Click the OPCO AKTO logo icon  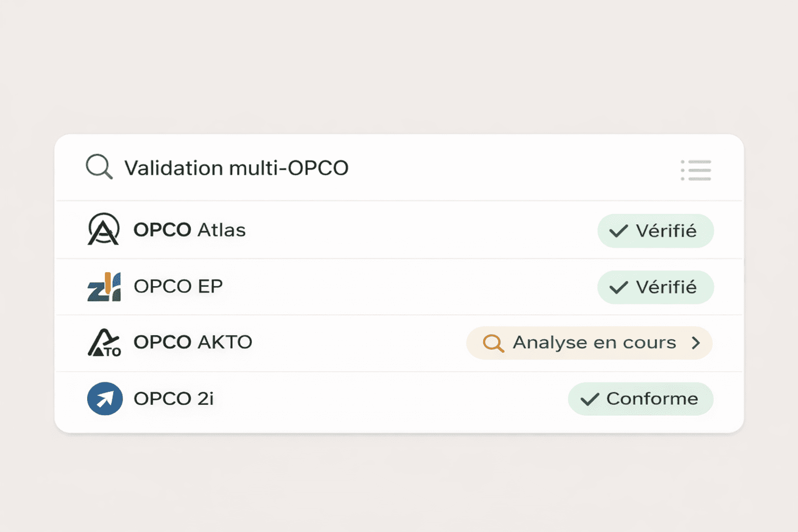click(x=103, y=343)
